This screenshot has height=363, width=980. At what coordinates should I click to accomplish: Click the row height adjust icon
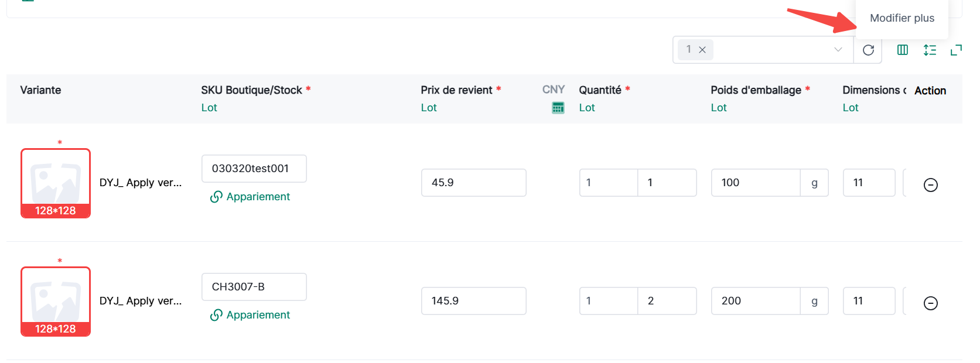coord(930,50)
